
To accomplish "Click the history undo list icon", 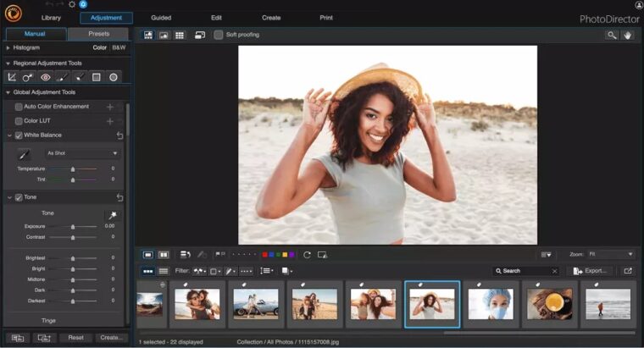I will coord(186,255).
